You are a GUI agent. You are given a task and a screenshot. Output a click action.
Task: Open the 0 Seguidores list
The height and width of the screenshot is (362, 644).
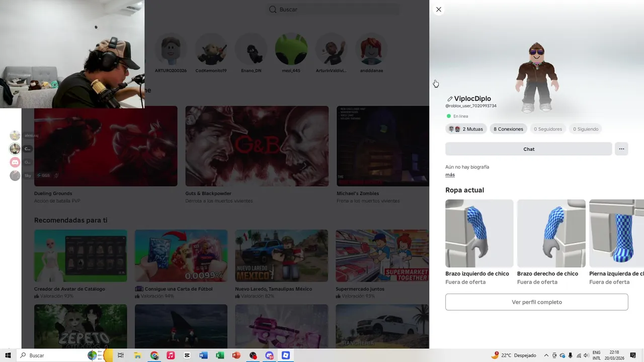(547, 129)
